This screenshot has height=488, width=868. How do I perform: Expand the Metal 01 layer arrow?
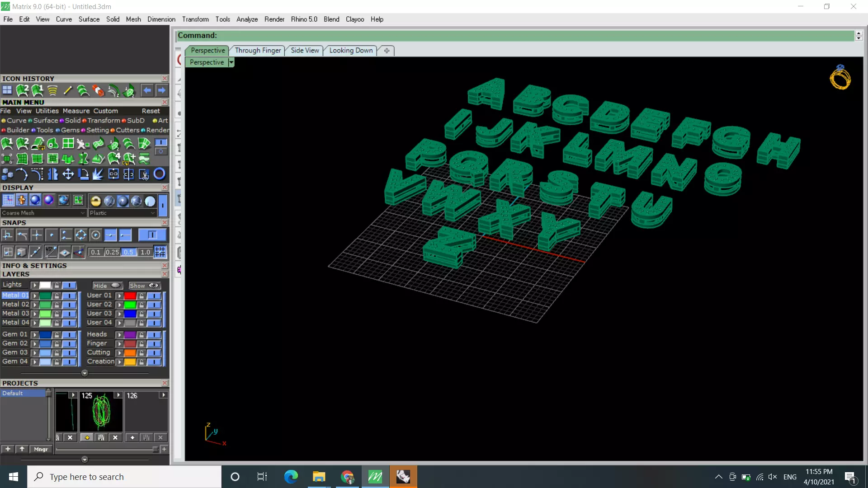(34, 296)
